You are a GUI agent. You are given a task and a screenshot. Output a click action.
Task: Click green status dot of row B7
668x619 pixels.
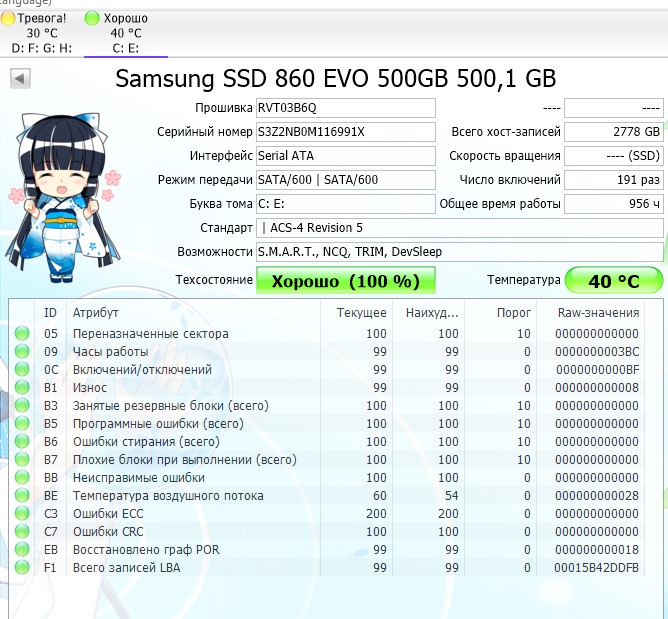22,459
